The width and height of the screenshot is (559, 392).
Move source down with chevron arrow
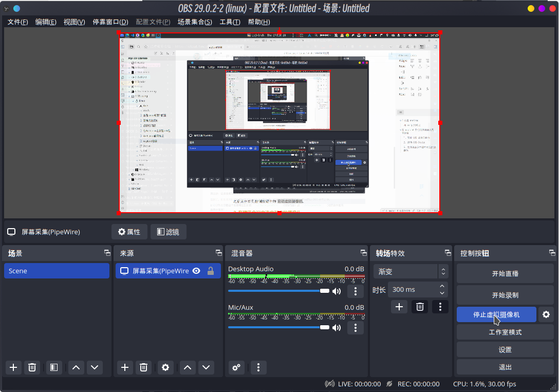[x=207, y=367]
